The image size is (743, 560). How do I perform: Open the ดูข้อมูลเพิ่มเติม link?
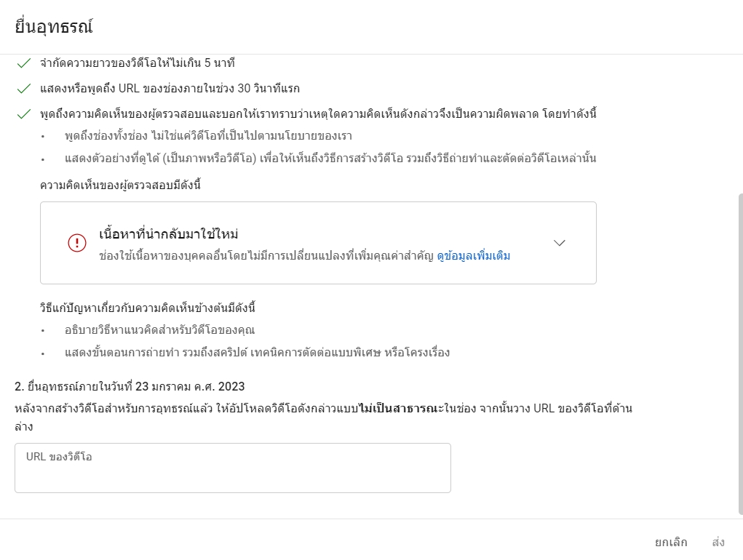pyautogui.click(x=474, y=256)
